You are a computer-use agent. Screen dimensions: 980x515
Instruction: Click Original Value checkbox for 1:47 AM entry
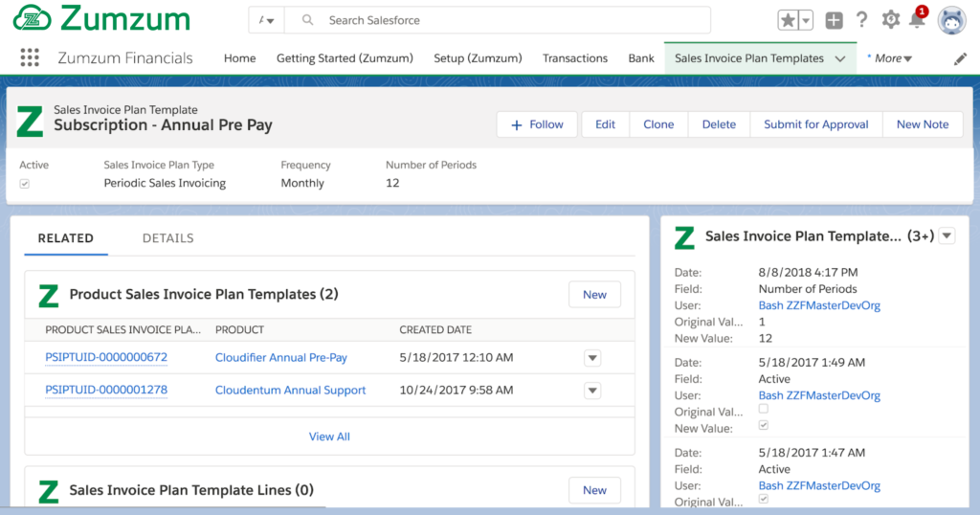763,499
